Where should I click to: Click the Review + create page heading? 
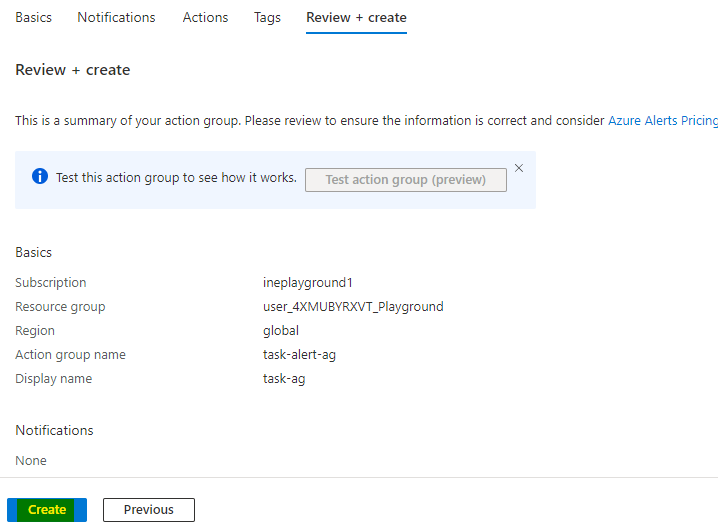click(73, 70)
